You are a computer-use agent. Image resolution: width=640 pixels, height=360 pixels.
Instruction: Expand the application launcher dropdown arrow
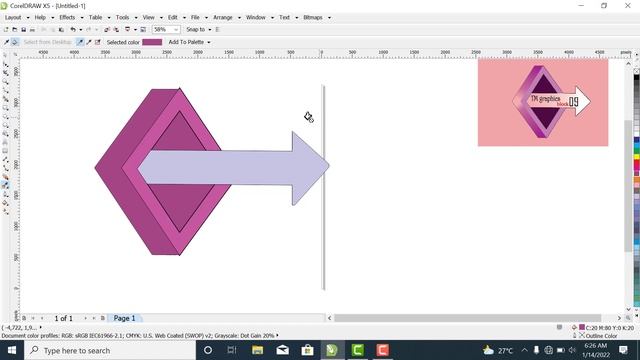click(x=135, y=29)
